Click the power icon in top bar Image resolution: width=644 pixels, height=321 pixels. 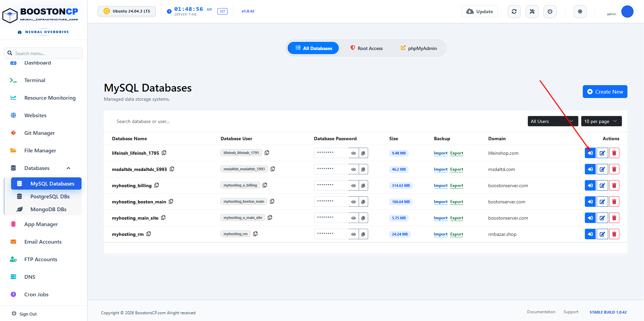[x=550, y=11]
